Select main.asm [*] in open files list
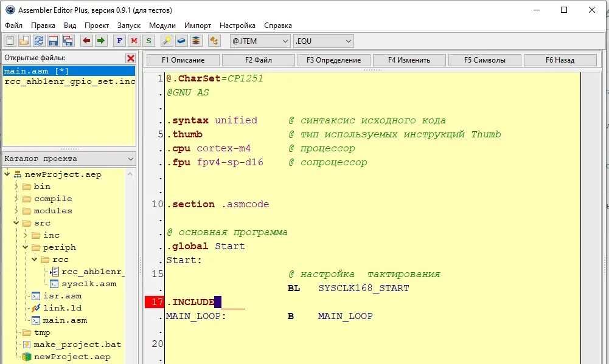609x364 pixels. pyautogui.click(x=69, y=71)
